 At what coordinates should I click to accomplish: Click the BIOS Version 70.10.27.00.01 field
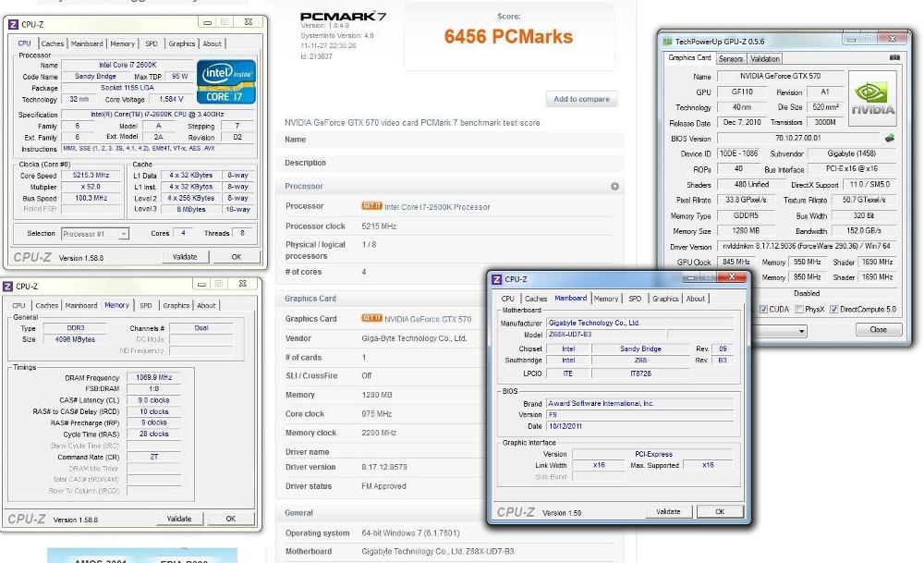[x=798, y=138]
